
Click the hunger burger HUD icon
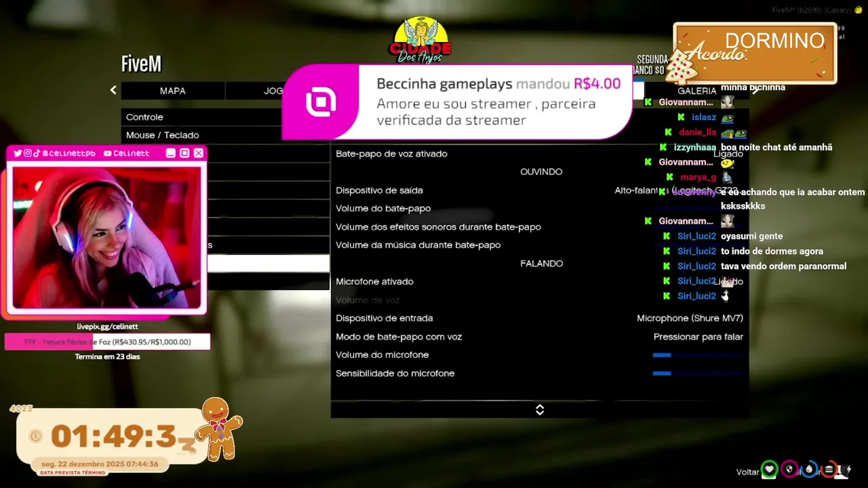click(829, 469)
